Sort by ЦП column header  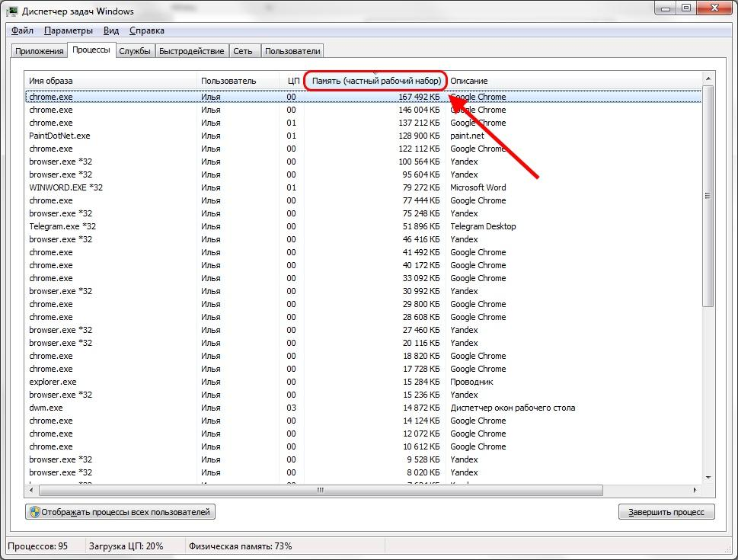click(x=292, y=81)
